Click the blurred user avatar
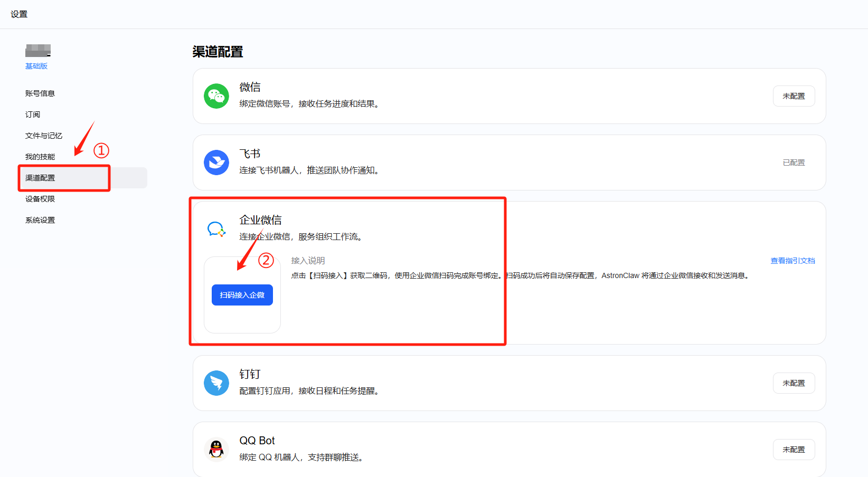Viewport: 868px width, 477px height. (38, 51)
